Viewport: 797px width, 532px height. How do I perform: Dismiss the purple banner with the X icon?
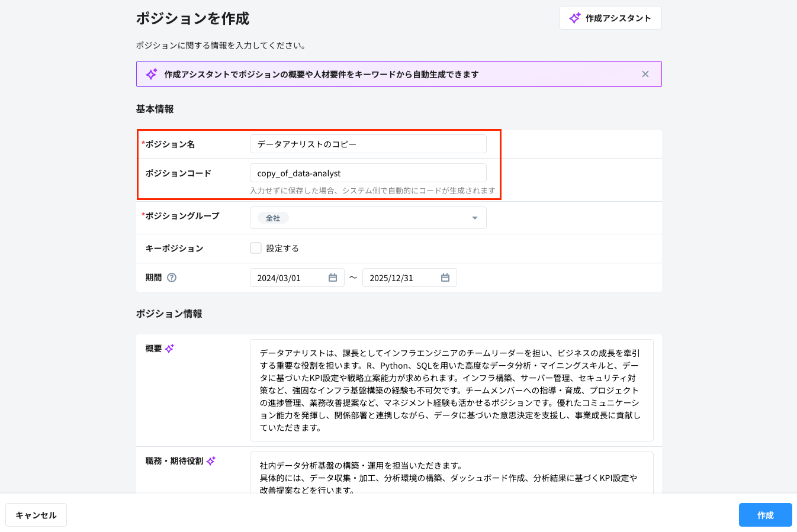(x=645, y=73)
